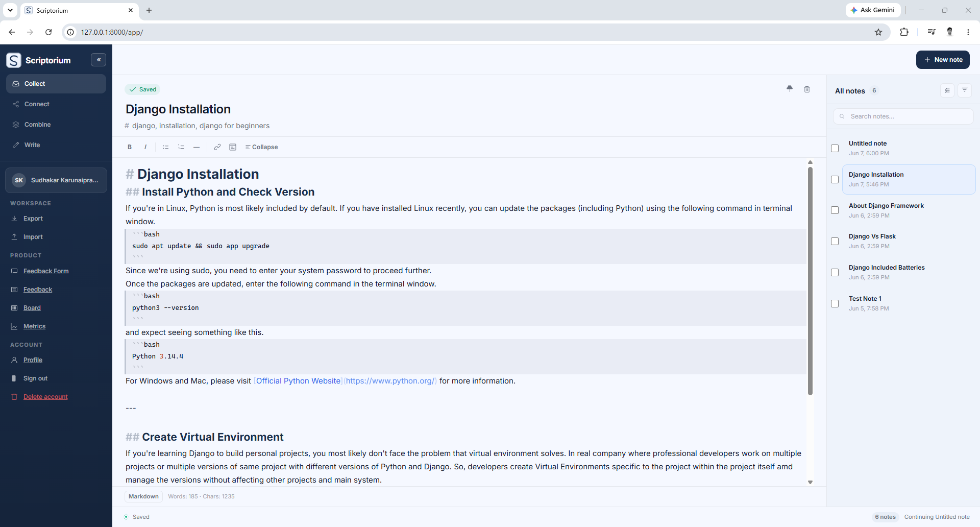Click the preview panel icon beside the link icon
The width and height of the screenshot is (980, 527).
pyautogui.click(x=233, y=147)
